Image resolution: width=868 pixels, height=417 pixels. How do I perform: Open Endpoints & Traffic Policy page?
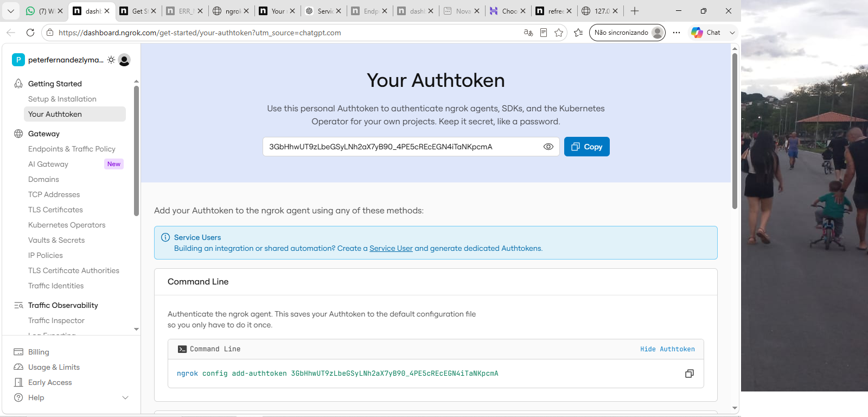72,149
